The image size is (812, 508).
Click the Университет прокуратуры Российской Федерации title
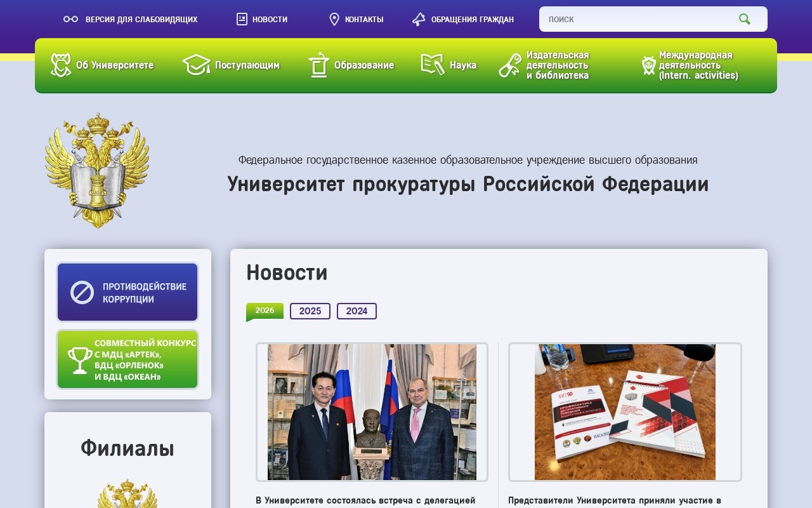tap(468, 184)
